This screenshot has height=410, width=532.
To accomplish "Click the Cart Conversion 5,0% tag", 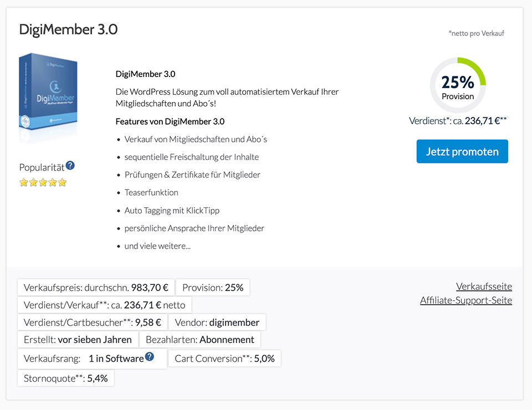I will coord(224,358).
